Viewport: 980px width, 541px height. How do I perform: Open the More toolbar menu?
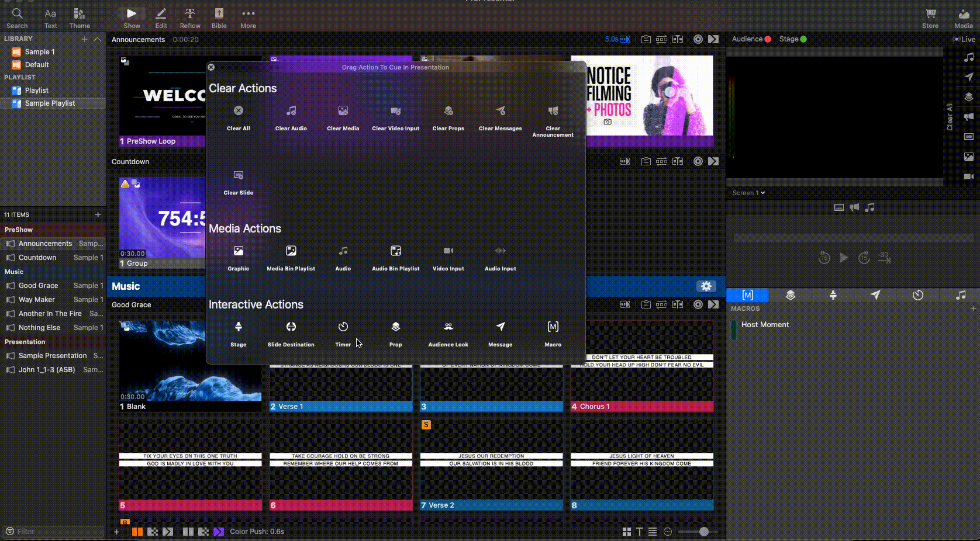tap(249, 18)
